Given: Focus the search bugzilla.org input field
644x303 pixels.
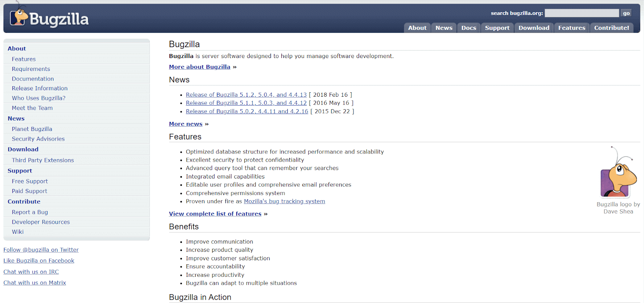Looking at the screenshot, I should pyautogui.click(x=581, y=13).
